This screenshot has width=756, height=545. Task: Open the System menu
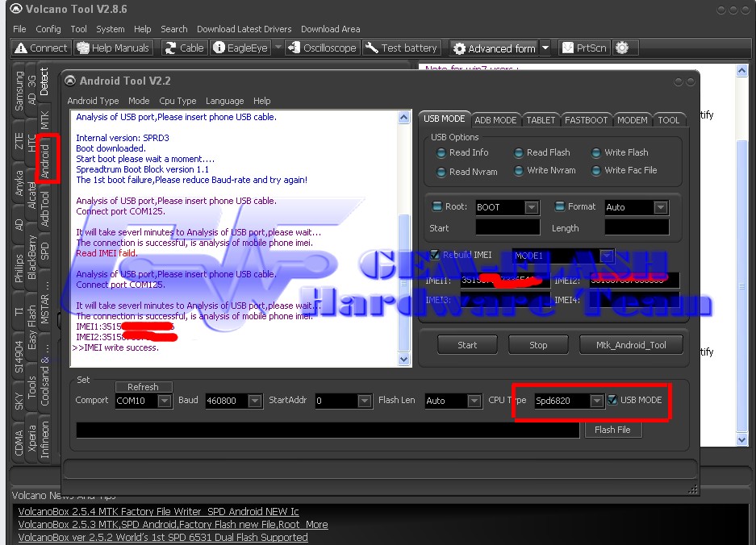110,29
